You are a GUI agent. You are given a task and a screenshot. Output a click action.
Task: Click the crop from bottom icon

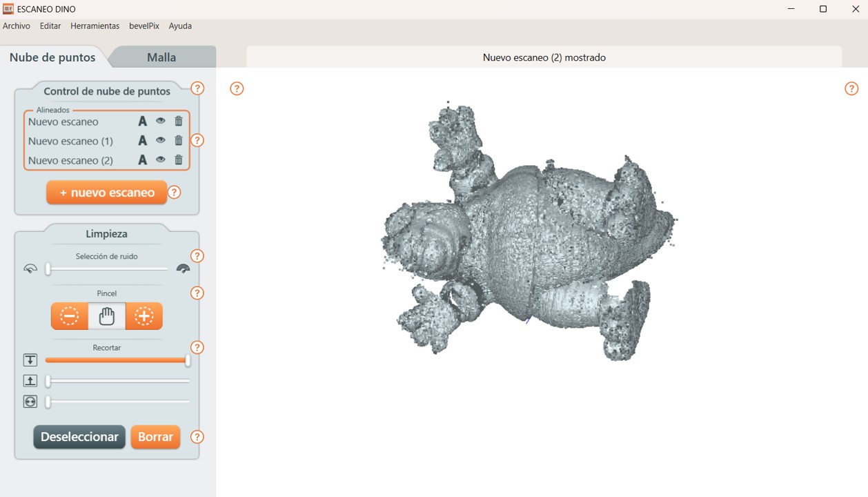pyautogui.click(x=30, y=381)
